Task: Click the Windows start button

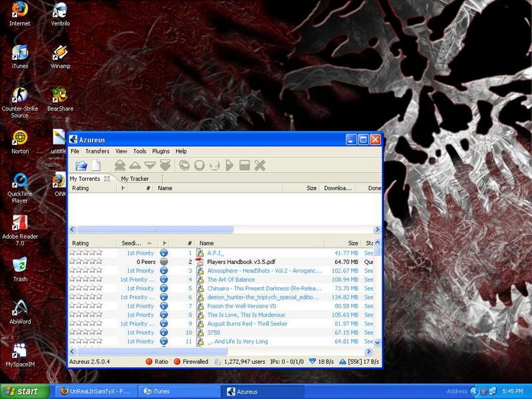Action: 25,391
